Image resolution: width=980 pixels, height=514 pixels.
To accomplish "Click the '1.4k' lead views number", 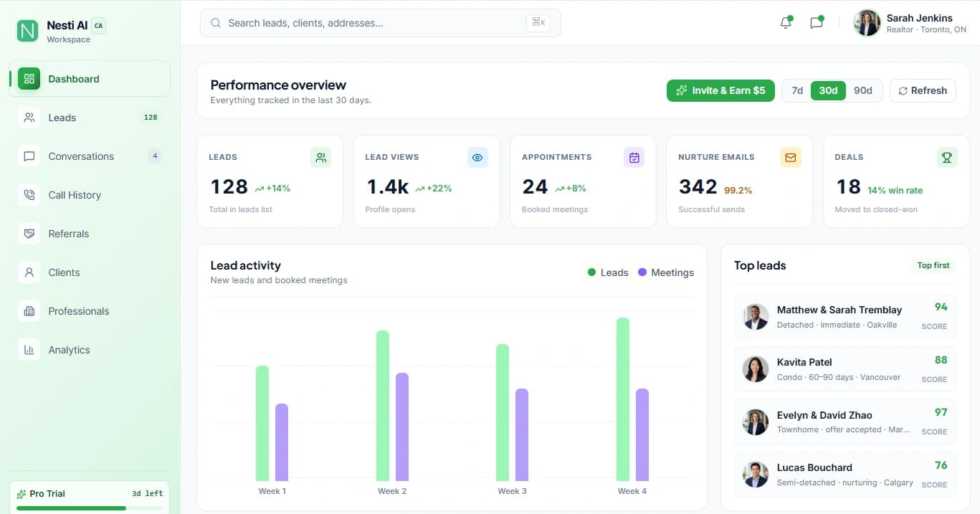I will [387, 187].
